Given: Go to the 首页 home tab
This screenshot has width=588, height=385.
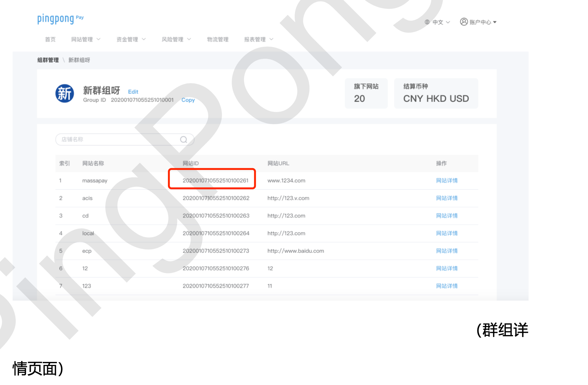Looking at the screenshot, I should (x=50, y=40).
